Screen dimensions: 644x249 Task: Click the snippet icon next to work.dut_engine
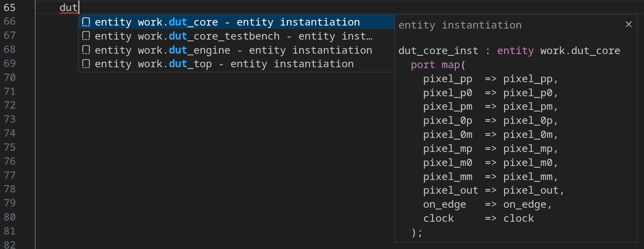pyautogui.click(x=86, y=50)
